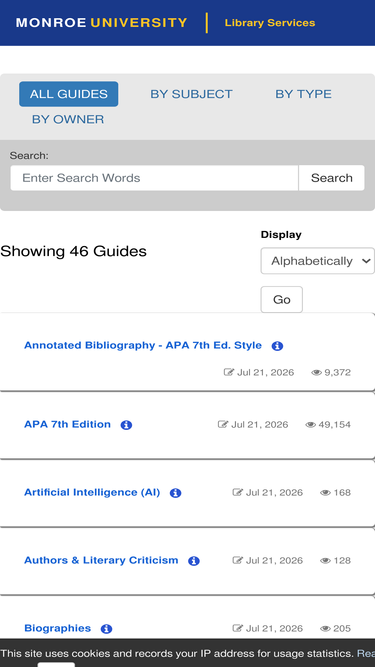This screenshot has height=667, width=375.
Task: Open Artificial Intelligence (AI) guide
Action: [92, 493]
